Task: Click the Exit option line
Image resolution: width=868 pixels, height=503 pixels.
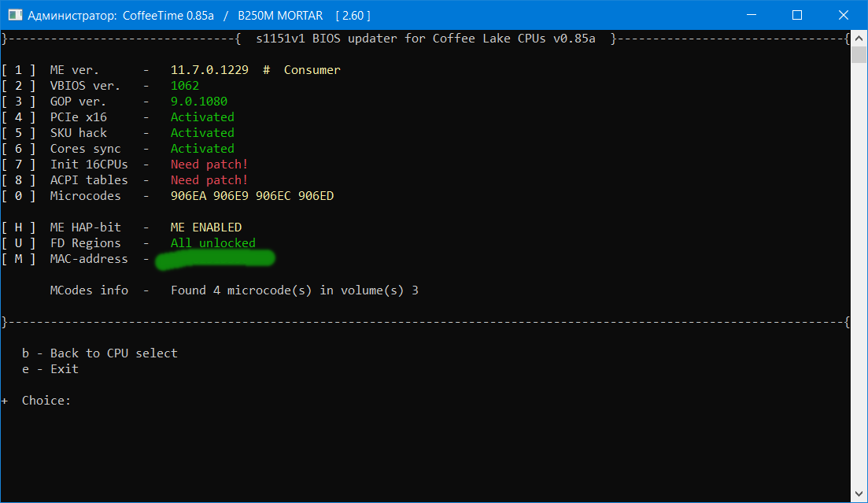Action: [50, 369]
